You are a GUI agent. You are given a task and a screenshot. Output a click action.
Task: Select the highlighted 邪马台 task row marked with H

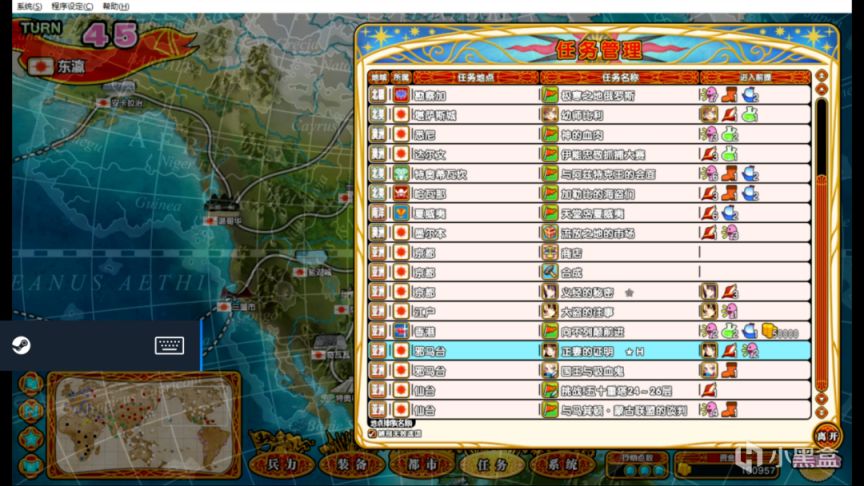pos(590,350)
